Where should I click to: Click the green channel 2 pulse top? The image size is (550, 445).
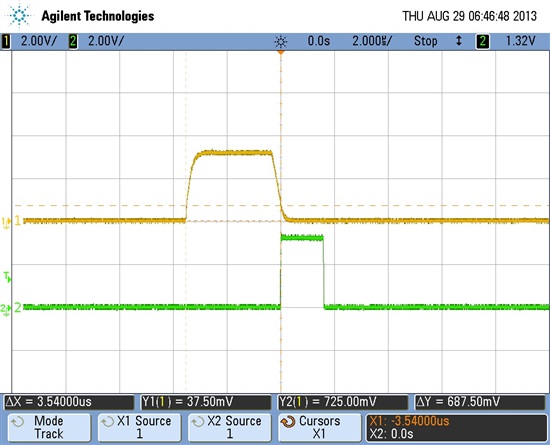pos(302,238)
